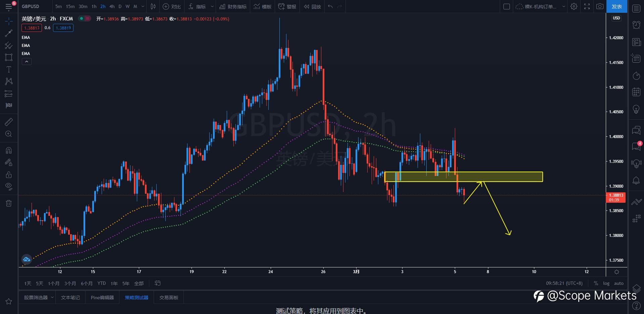The width and height of the screenshot is (644, 314).
Task: Select the ruler measure tool
Action: (x=9, y=122)
